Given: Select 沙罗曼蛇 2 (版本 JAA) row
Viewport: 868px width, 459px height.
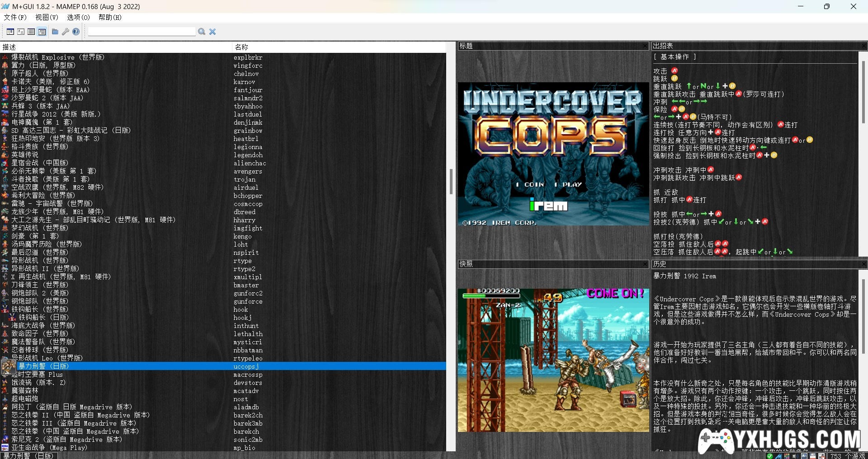Looking at the screenshot, I should [x=223, y=98].
